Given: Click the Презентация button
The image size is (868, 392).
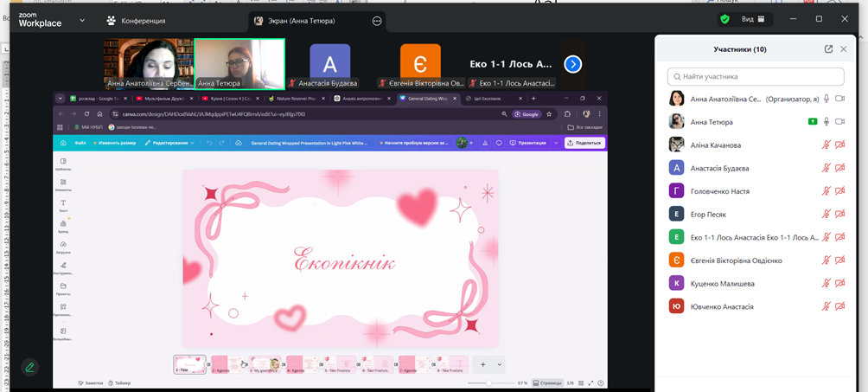Looking at the screenshot, I should 528,143.
